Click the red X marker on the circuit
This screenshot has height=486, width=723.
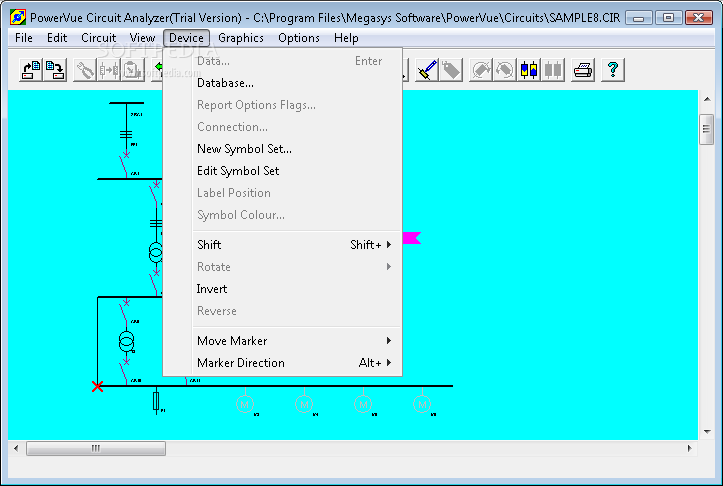pyautogui.click(x=97, y=386)
